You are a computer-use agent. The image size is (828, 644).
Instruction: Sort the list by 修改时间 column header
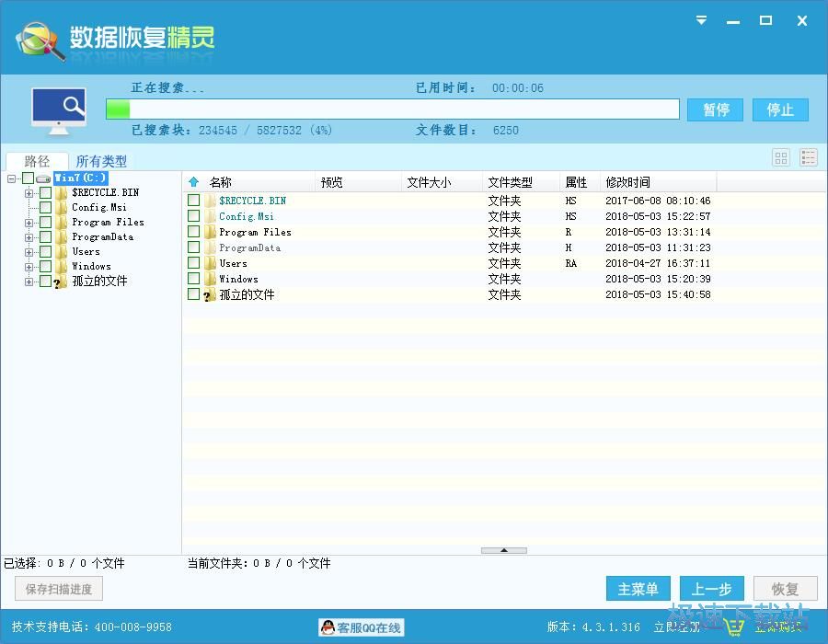(627, 182)
